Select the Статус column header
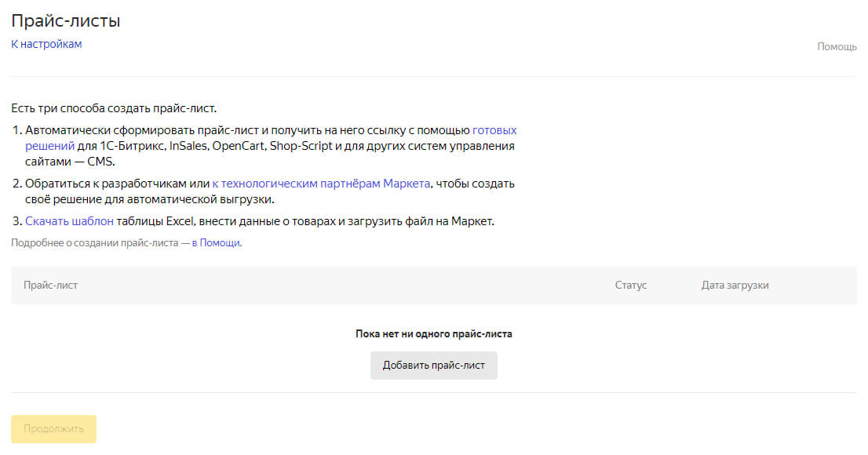Image resolution: width=868 pixels, height=455 pixels. point(630,285)
